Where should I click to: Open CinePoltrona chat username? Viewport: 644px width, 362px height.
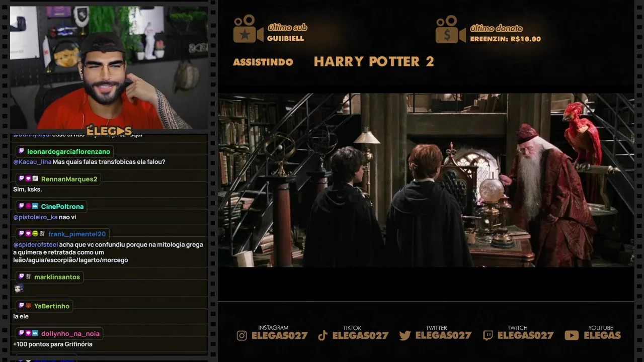62,207
